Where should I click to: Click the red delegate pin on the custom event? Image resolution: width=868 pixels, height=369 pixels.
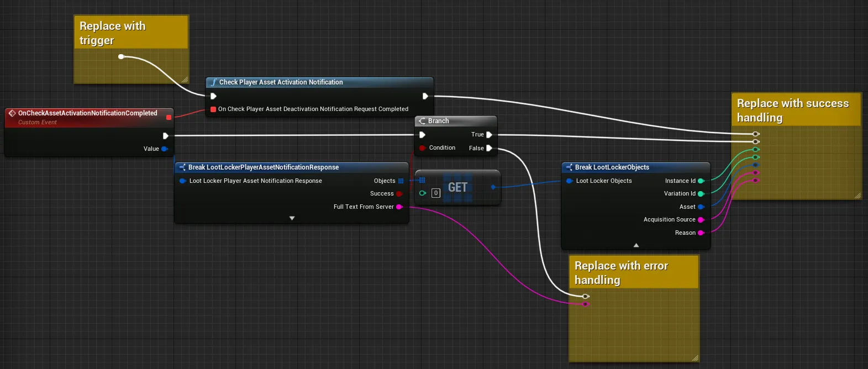169,117
